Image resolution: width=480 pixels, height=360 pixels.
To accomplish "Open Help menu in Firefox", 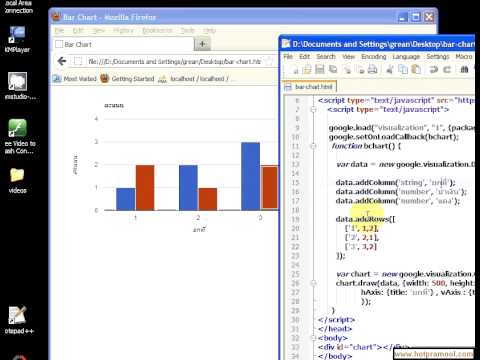I will coord(209,31).
